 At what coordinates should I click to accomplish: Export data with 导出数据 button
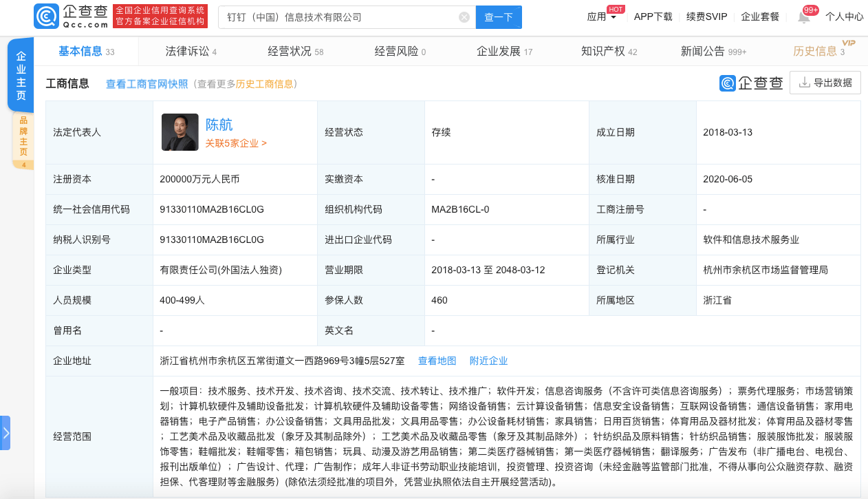825,83
